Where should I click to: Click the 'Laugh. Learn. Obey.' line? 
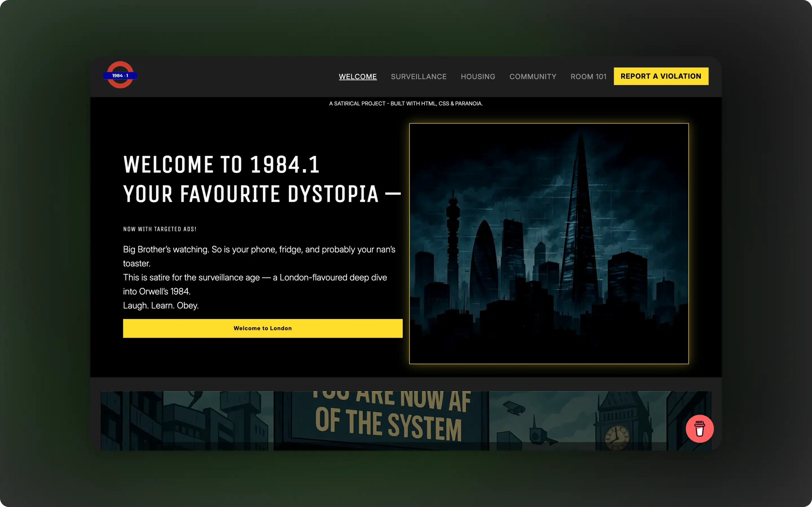click(161, 306)
